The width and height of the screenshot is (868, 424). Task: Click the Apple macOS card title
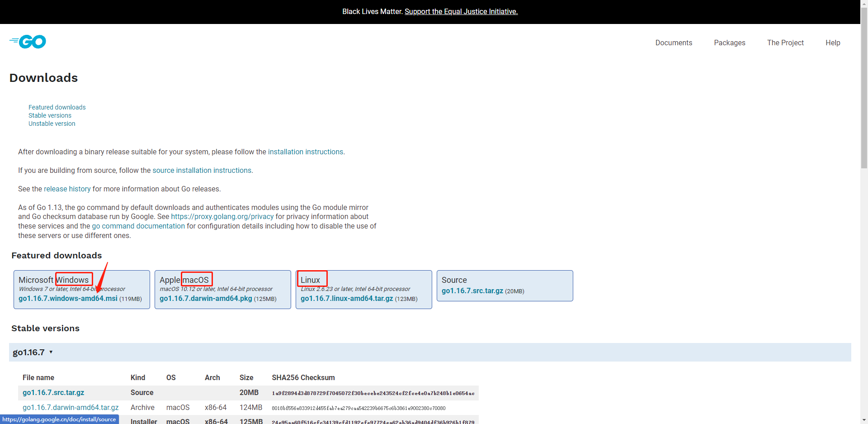click(x=184, y=280)
